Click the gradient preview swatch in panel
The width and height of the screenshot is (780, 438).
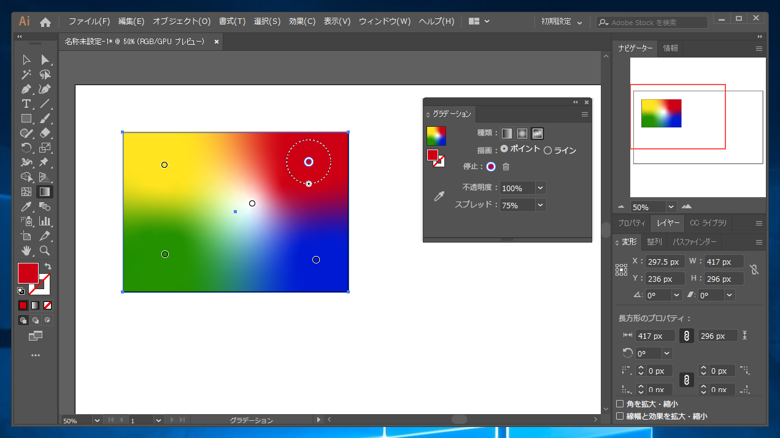pos(436,136)
